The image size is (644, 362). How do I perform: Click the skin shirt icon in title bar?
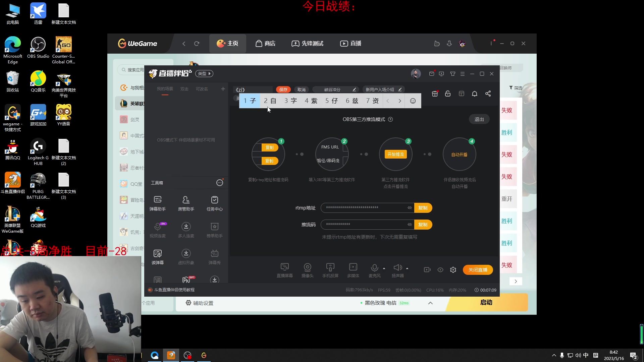[x=453, y=74]
